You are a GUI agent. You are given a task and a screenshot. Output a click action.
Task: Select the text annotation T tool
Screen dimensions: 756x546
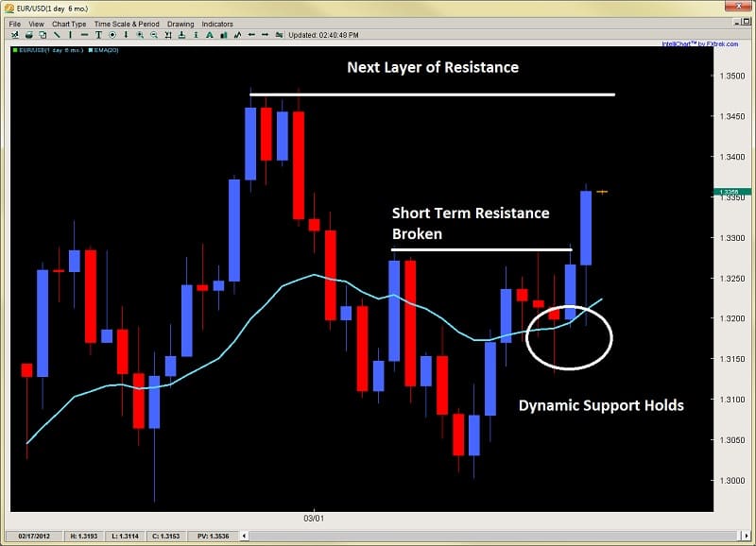pyautogui.click(x=98, y=35)
